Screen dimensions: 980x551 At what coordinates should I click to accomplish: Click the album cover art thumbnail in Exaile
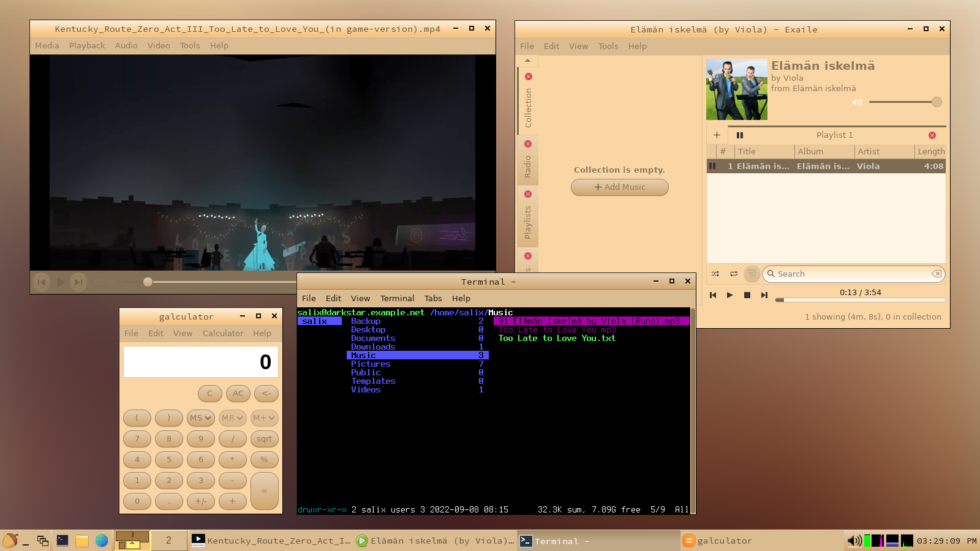[737, 89]
